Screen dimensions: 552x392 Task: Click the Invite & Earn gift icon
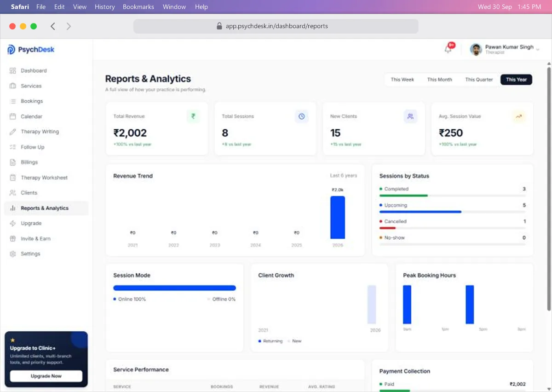pos(12,239)
